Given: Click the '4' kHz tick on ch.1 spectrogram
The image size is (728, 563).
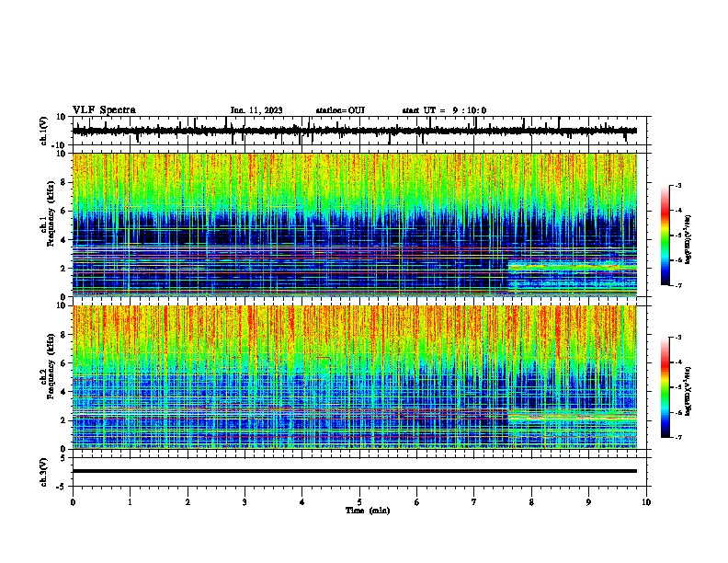Looking at the screenshot, I should pos(64,240).
